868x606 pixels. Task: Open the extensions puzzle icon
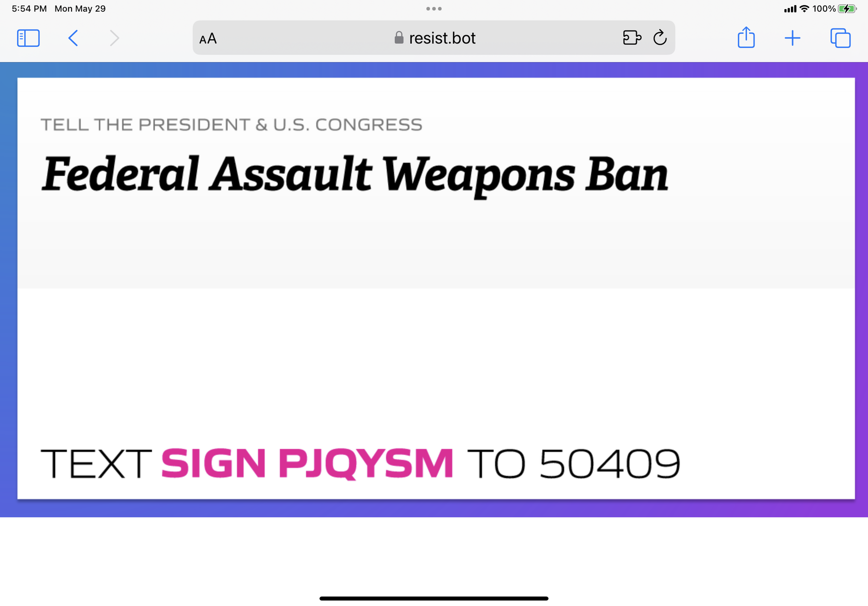(632, 38)
